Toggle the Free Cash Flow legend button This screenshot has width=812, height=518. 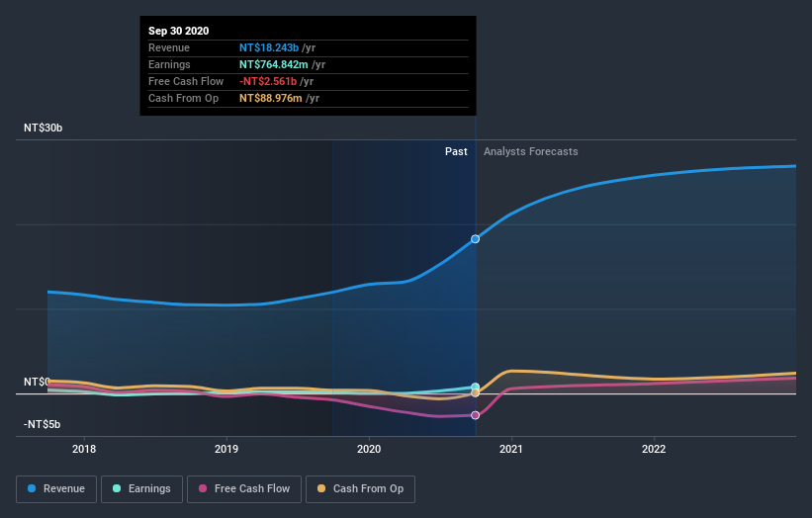coord(244,489)
